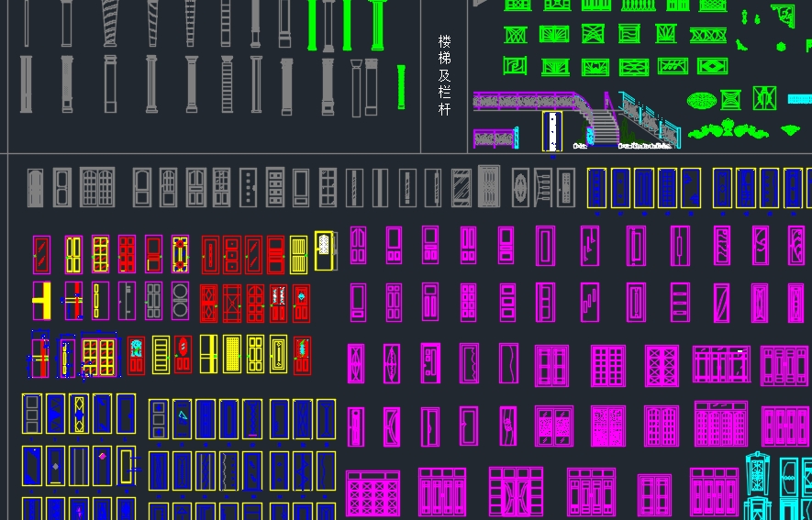Pick the gray ornate patterned door panel

point(489,186)
